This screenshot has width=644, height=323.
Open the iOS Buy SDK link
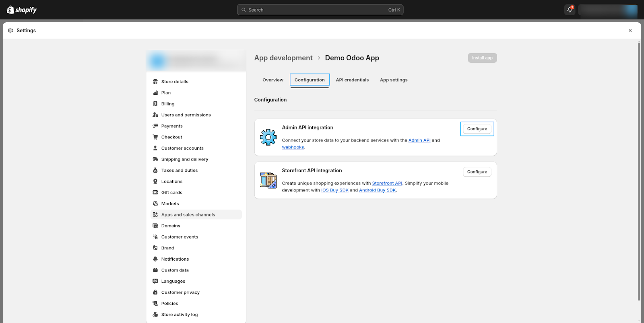335,190
